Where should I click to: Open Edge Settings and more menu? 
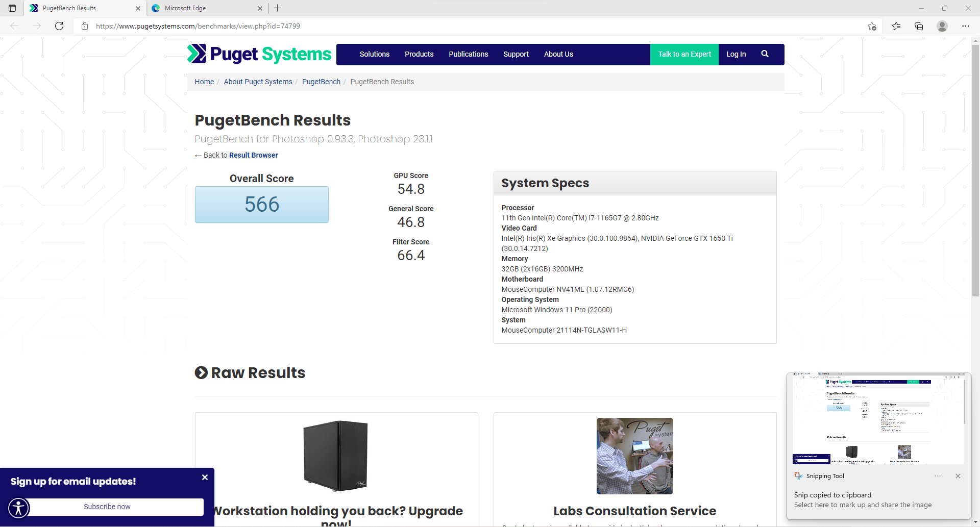pos(966,26)
